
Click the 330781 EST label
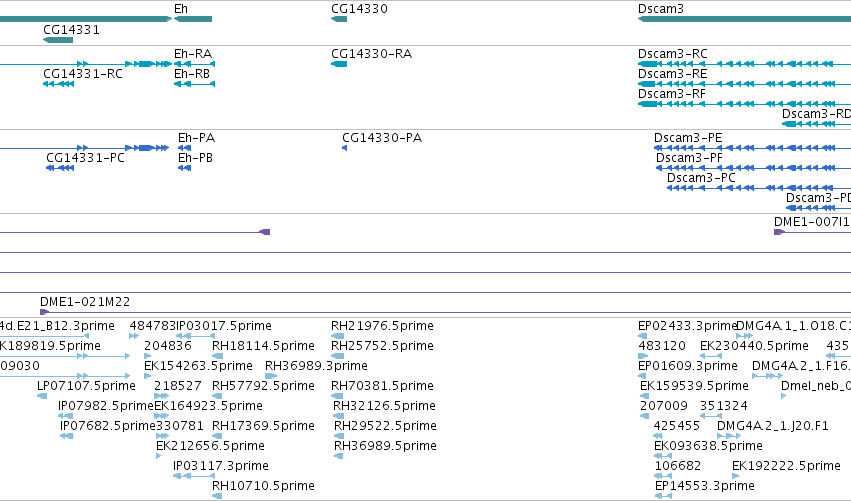[x=180, y=426]
